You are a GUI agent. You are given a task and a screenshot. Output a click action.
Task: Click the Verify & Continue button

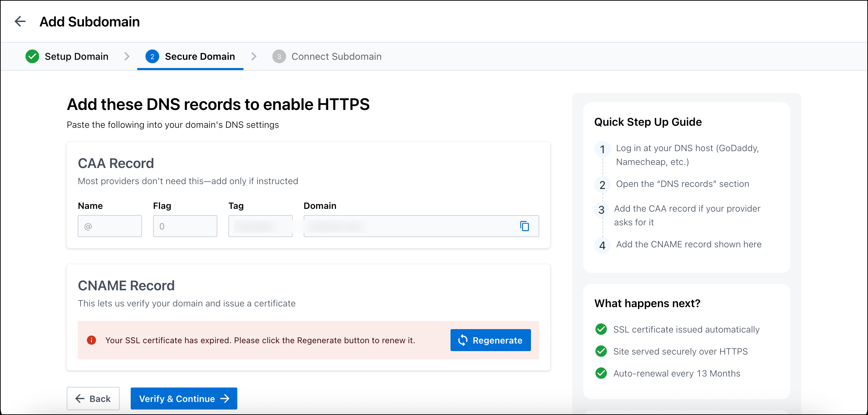pos(184,399)
